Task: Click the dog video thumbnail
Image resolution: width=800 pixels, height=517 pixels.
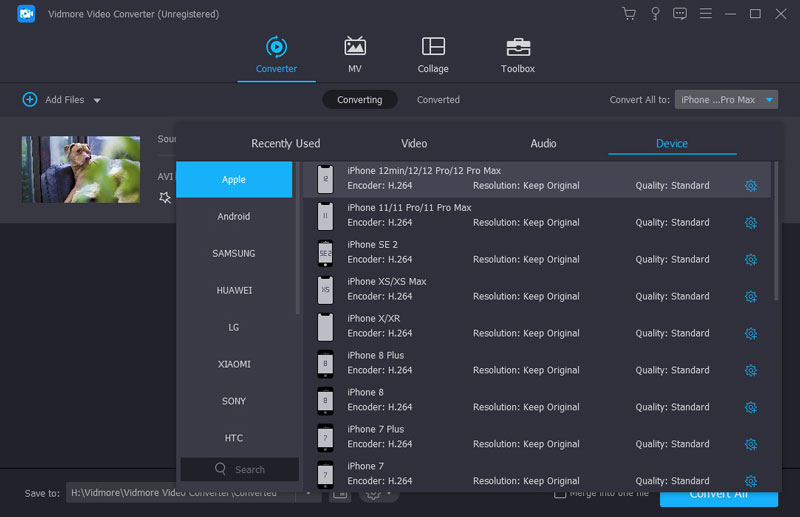Action: 80,169
